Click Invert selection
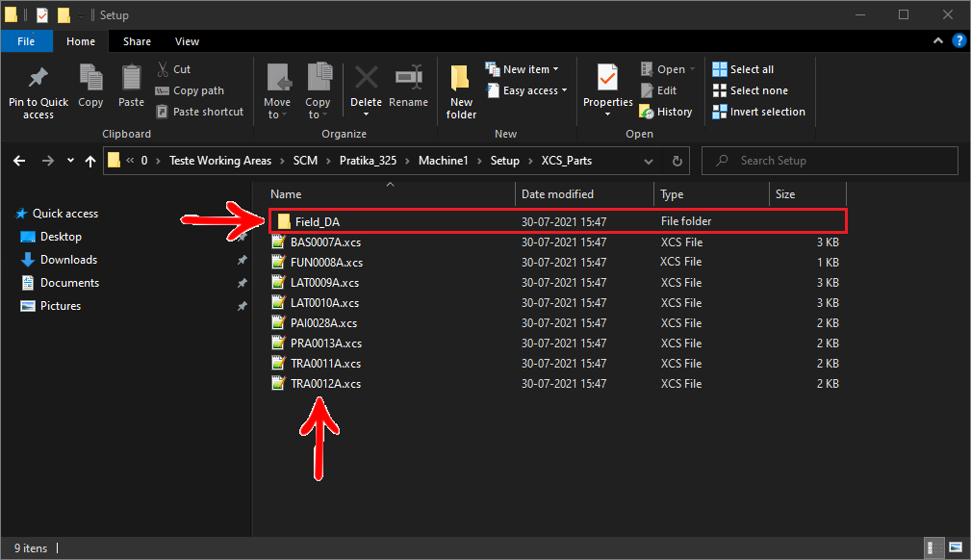The height and width of the screenshot is (560, 971). [x=758, y=112]
